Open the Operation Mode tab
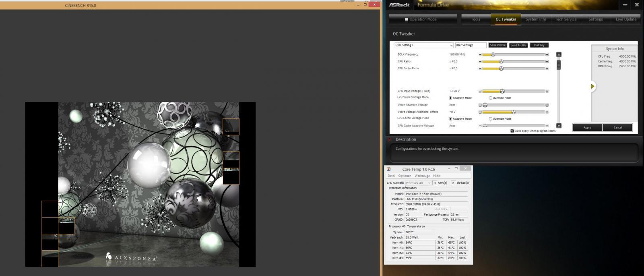Viewport: 644px width, 276px height. coord(423,19)
